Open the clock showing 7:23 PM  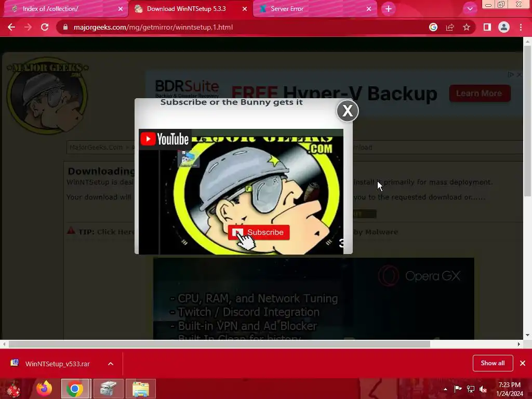(509, 389)
